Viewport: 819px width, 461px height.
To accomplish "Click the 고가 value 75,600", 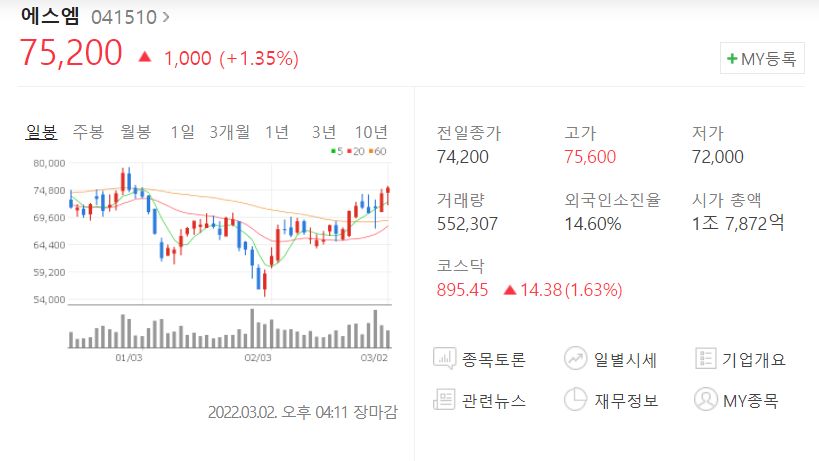I will (x=590, y=157).
